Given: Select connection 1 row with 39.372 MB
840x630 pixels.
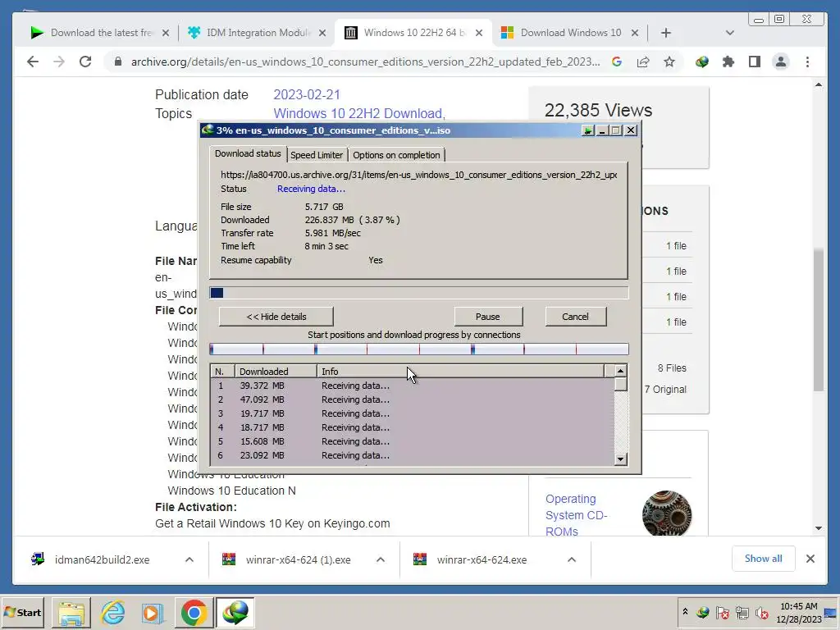Looking at the screenshot, I should [413, 386].
